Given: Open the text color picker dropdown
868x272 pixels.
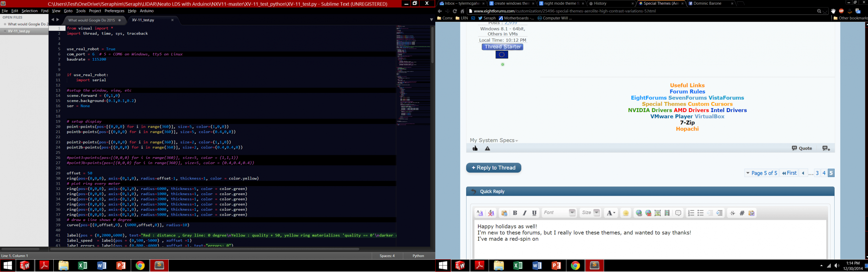Looking at the screenshot, I should [611, 213].
